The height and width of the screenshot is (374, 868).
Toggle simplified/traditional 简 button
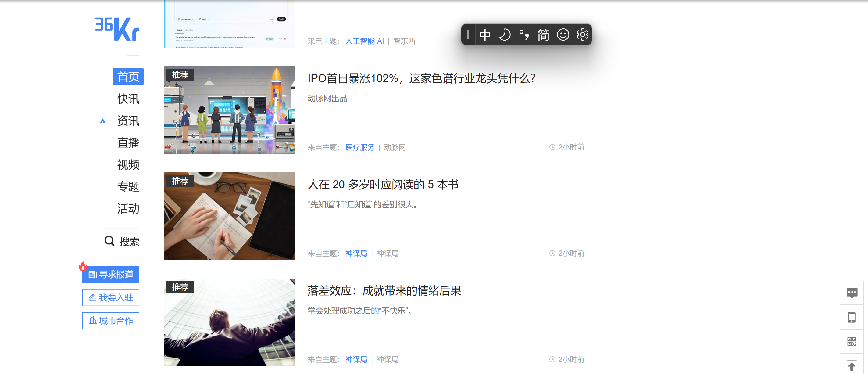point(543,34)
